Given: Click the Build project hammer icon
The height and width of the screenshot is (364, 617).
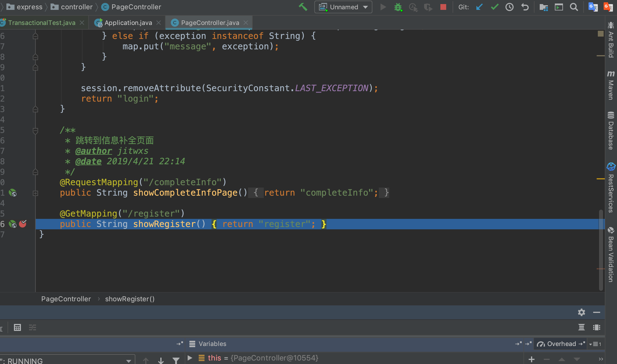Looking at the screenshot, I should click(x=303, y=7).
